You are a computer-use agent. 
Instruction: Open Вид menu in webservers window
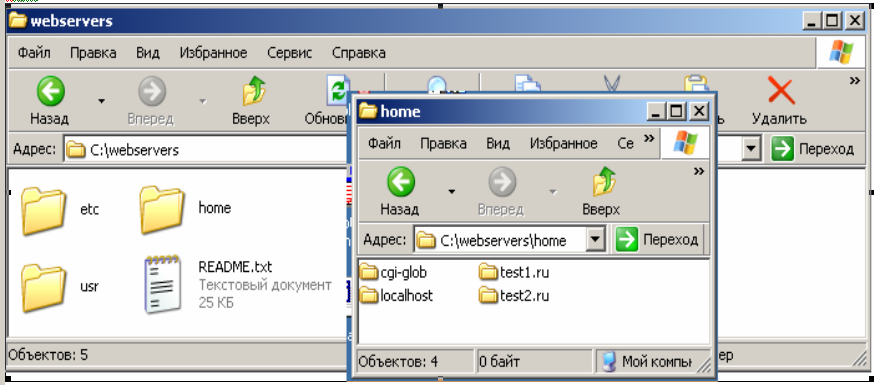pos(148,53)
